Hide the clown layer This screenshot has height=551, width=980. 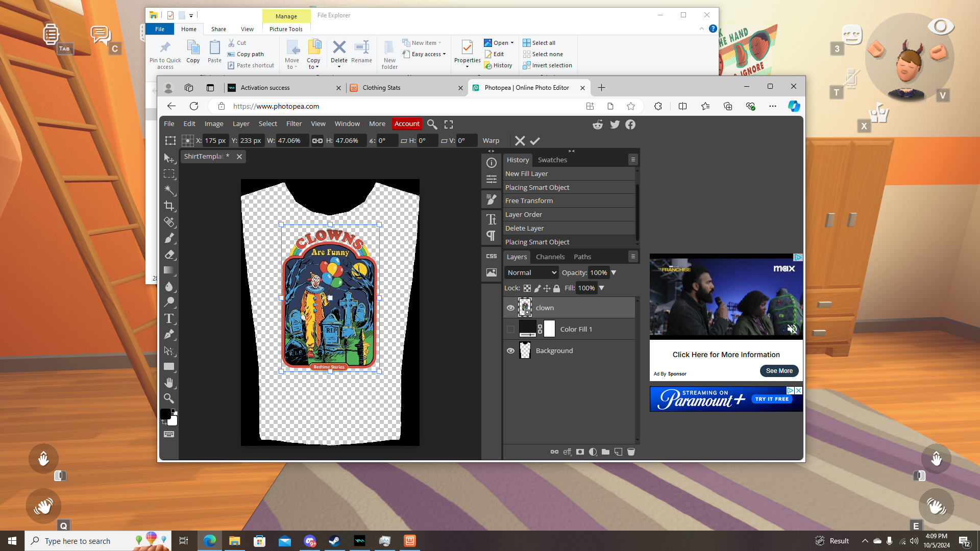tap(510, 308)
